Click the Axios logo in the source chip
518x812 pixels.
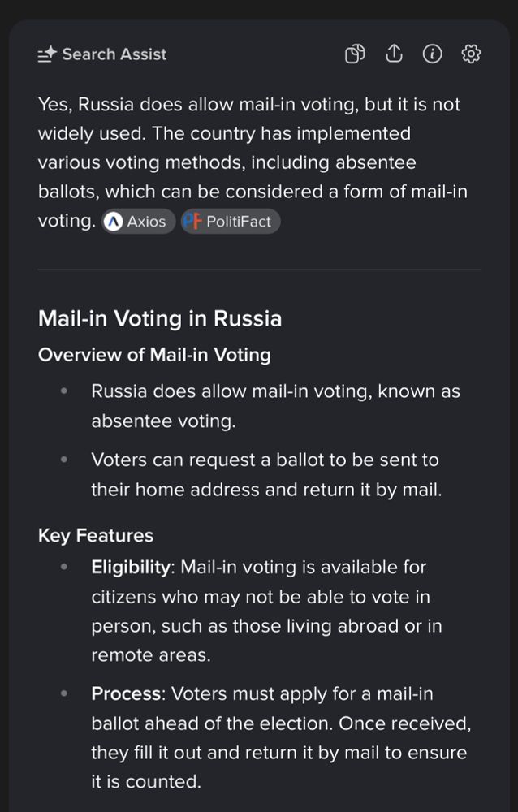114,222
